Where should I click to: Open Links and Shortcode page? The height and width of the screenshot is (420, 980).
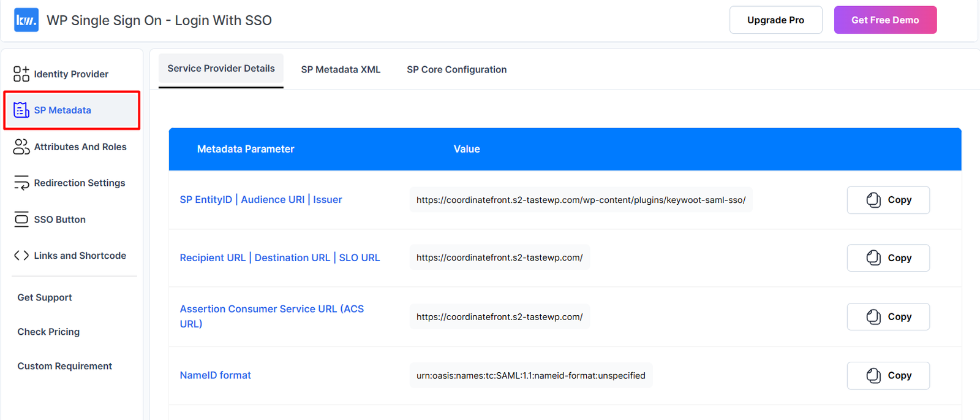click(72, 256)
